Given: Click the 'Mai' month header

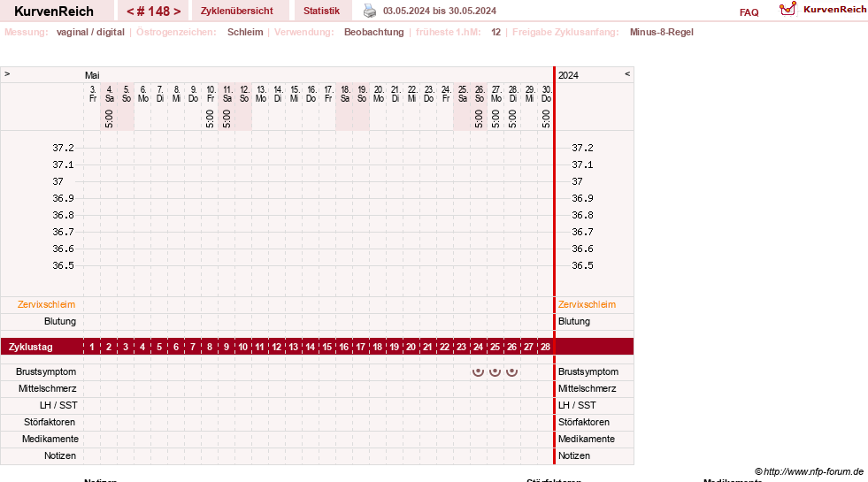Looking at the screenshot, I should point(92,75).
